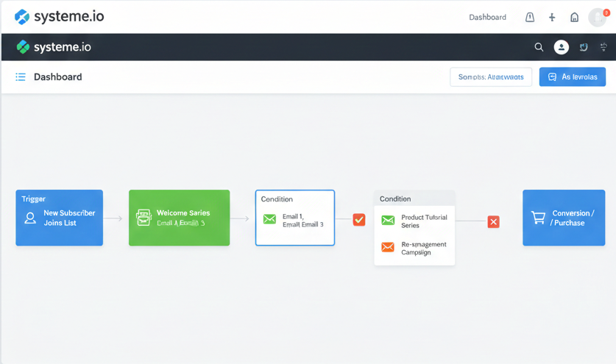This screenshot has width=616, height=364.
Task: Open the profile avatar with red badge
Action: (598, 17)
